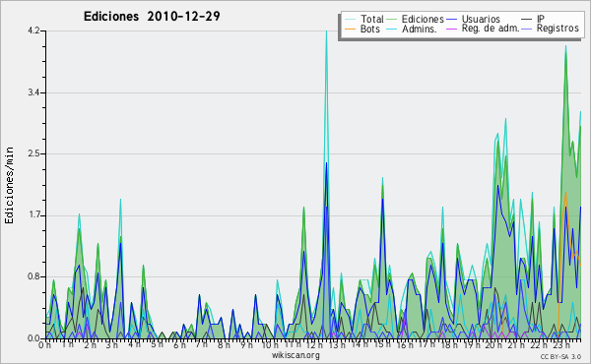Click the 3.4 y-axis value
591x364 pixels.
(x=33, y=92)
